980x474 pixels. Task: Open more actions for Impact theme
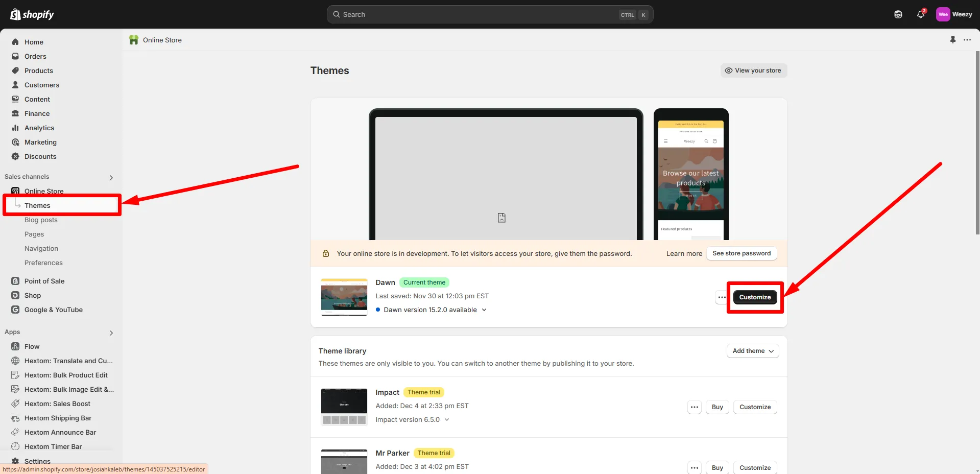695,407
